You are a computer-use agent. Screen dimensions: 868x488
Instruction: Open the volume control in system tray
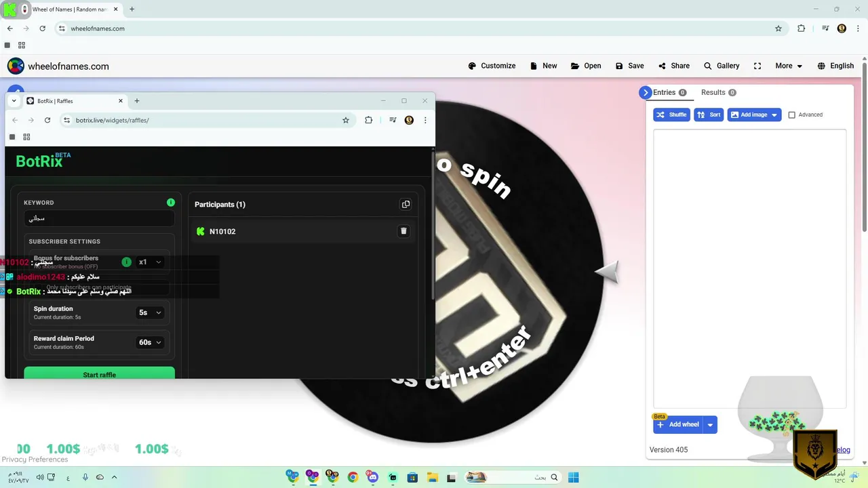pos(40,477)
